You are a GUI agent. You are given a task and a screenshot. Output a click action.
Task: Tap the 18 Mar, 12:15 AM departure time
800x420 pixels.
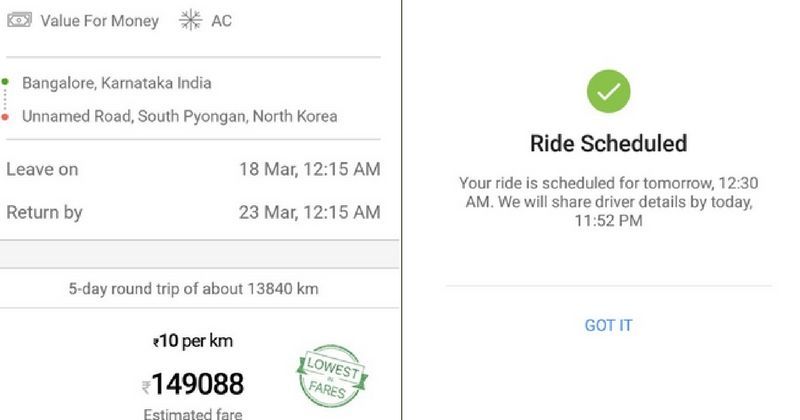click(309, 169)
